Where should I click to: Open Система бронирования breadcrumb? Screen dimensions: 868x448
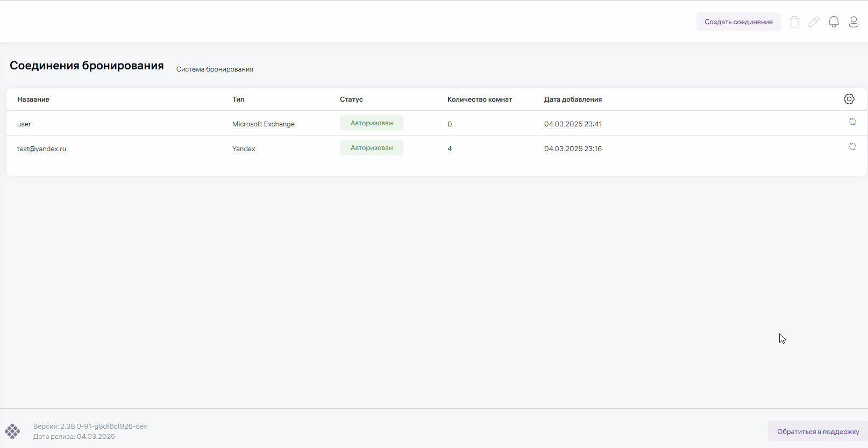pyautogui.click(x=215, y=69)
